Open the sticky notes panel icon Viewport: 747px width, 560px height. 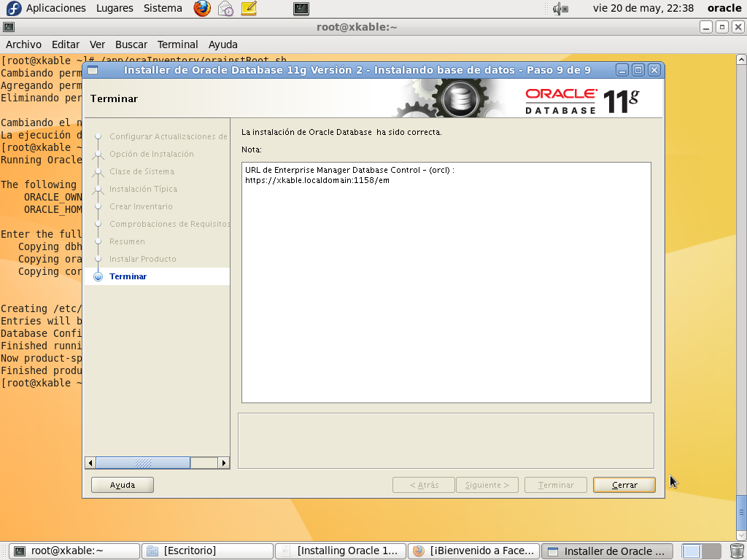(249, 8)
